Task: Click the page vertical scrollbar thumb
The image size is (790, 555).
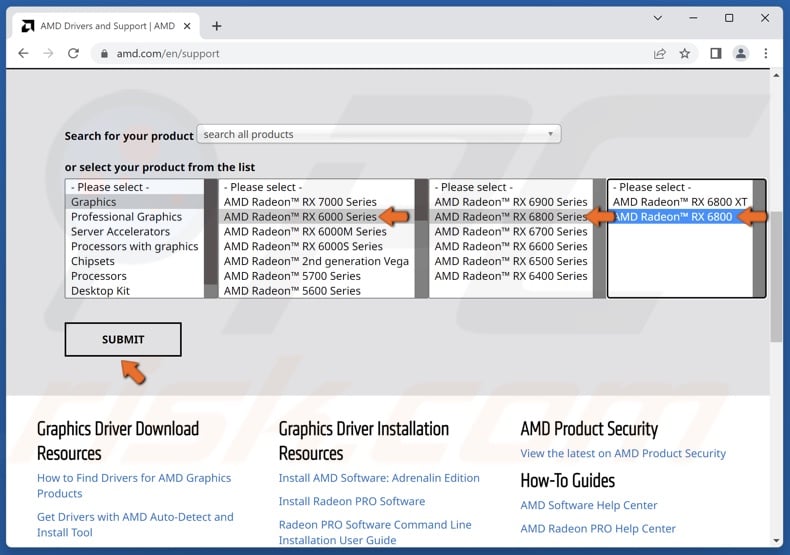Action: pyautogui.click(x=776, y=276)
